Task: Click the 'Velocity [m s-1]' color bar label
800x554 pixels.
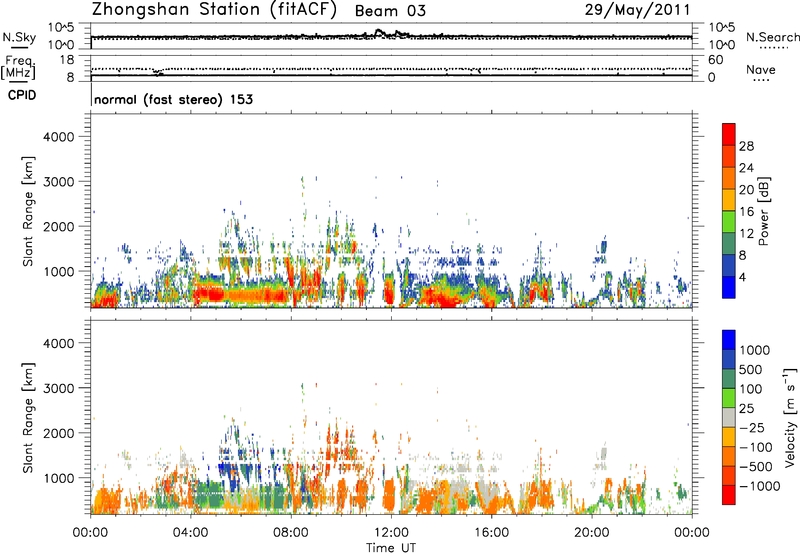Action: (x=790, y=417)
